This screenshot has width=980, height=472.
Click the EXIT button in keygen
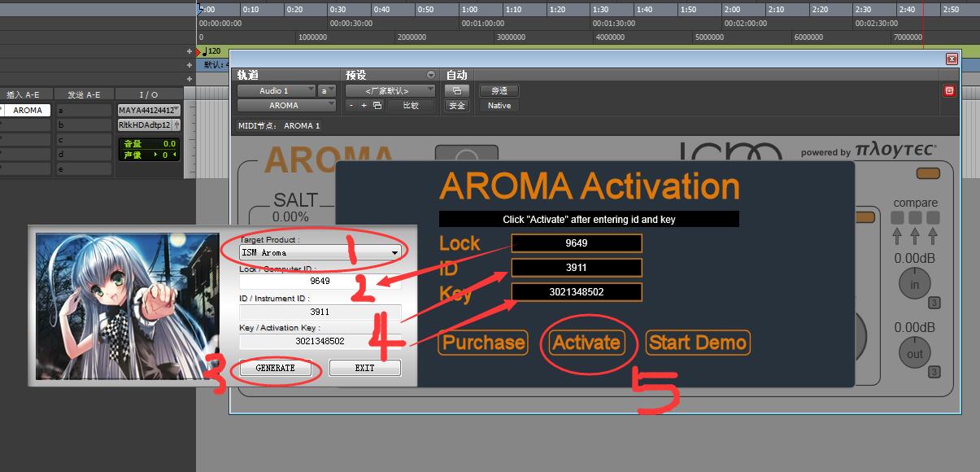364,368
